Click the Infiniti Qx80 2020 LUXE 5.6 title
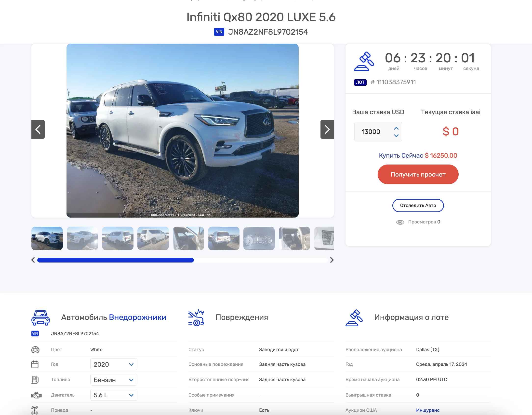 pyautogui.click(x=261, y=17)
